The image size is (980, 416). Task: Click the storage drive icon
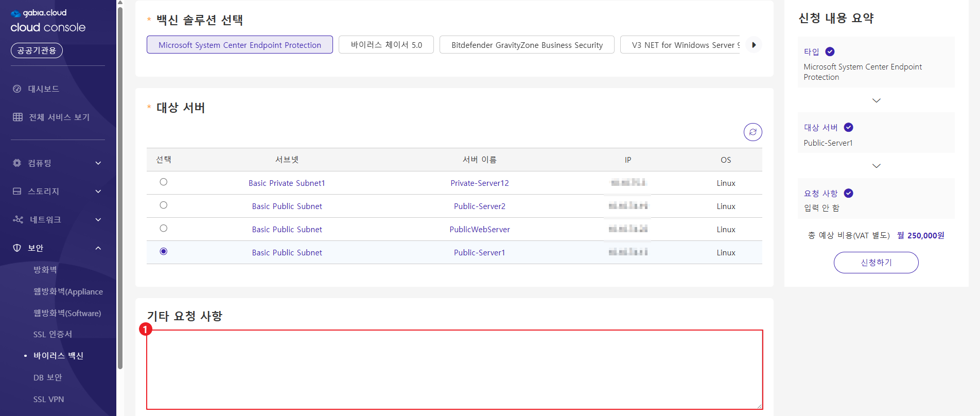(x=17, y=191)
